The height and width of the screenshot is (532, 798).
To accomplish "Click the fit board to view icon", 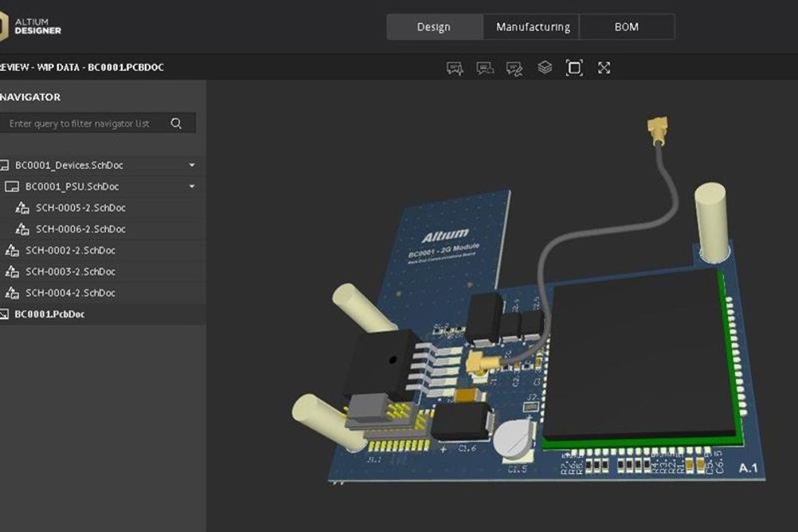I will [574, 68].
